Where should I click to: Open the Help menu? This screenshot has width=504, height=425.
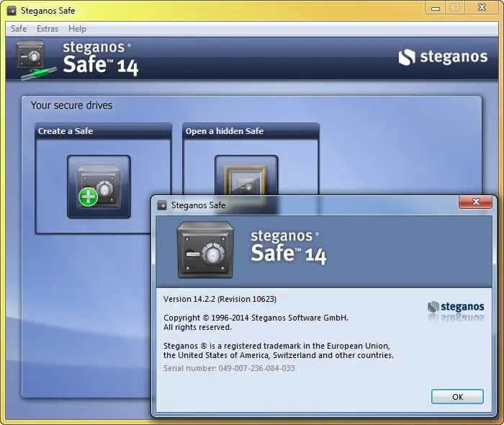(x=77, y=29)
